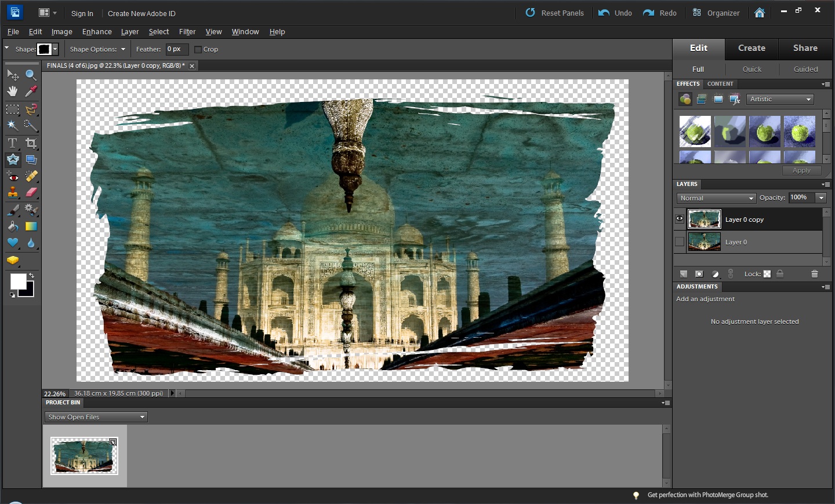Select the Gradient tool
This screenshot has height=504, width=835.
(x=31, y=227)
